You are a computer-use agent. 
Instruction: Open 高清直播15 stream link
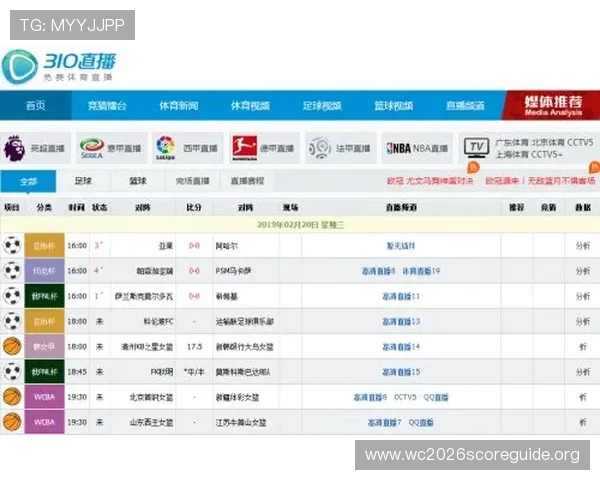(401, 372)
